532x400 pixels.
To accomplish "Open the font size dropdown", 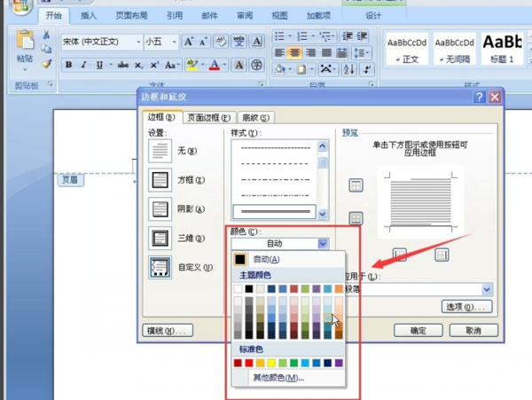I will click(174, 42).
